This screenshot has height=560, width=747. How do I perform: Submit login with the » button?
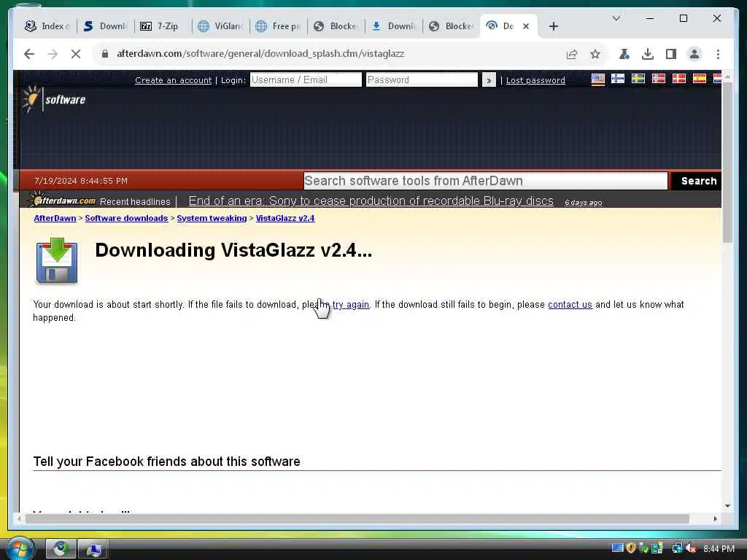click(489, 80)
